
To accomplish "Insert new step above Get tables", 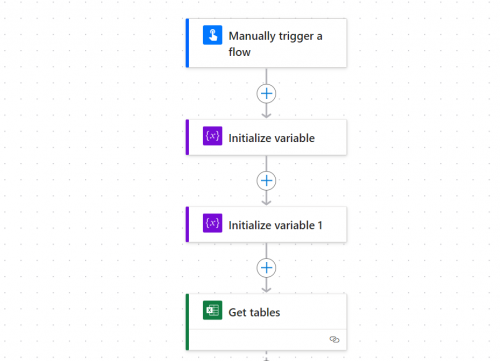I will point(266,268).
